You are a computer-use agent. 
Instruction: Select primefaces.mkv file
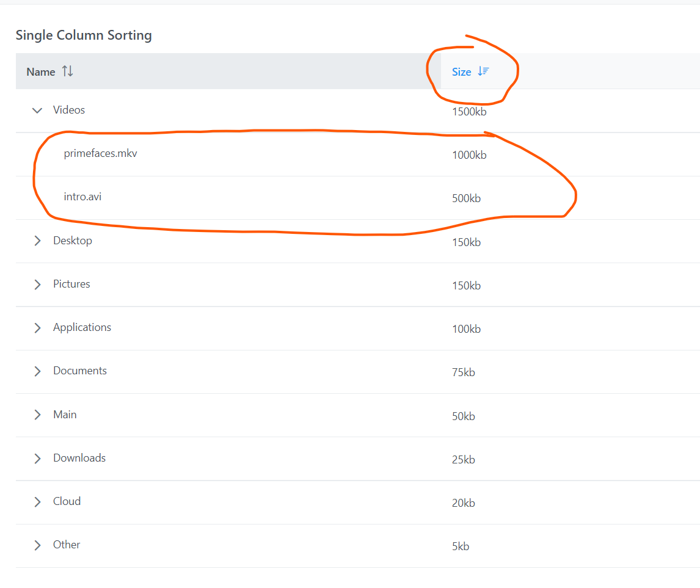tap(100, 153)
